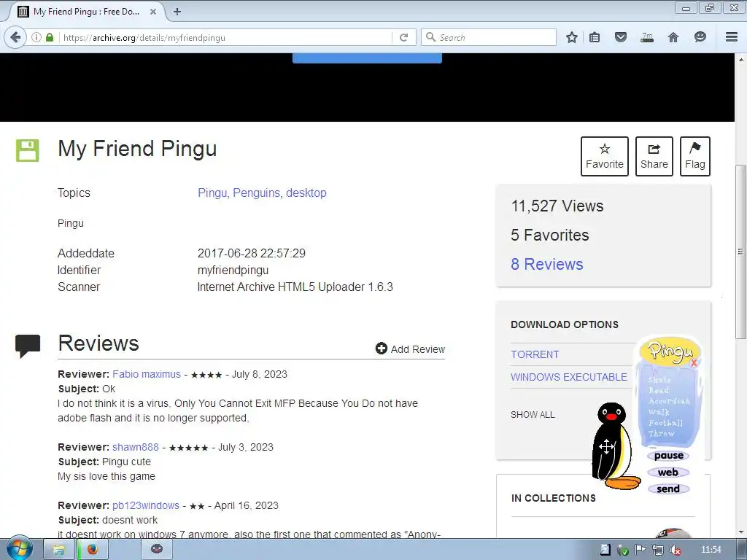Show site information via the info icon
This screenshot has width=747, height=560.
[x=36, y=37]
